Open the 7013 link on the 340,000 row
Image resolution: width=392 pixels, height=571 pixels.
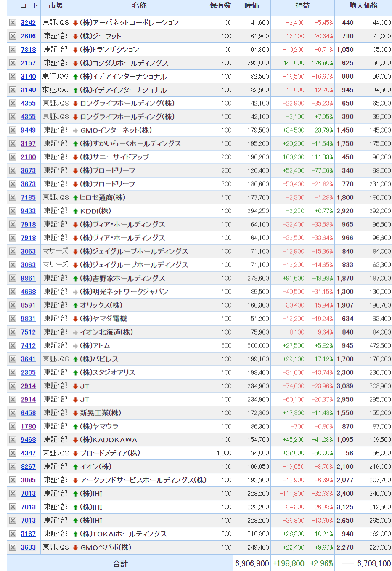click(x=28, y=494)
